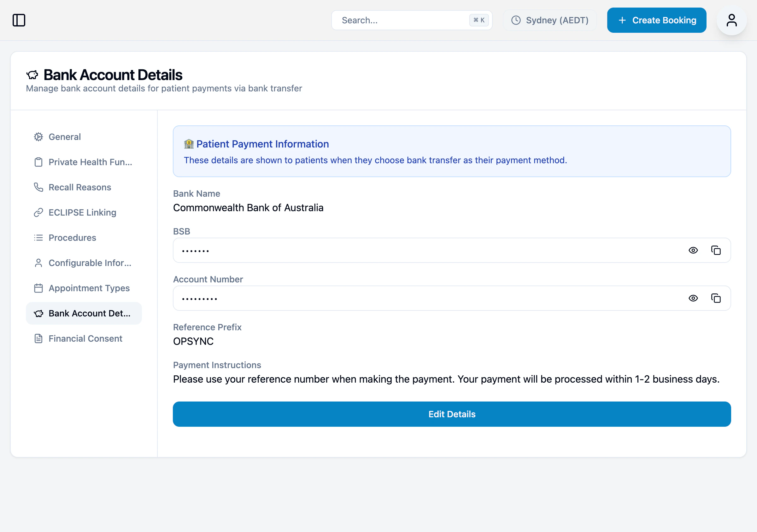Open Financial Consent via document icon

click(38, 338)
